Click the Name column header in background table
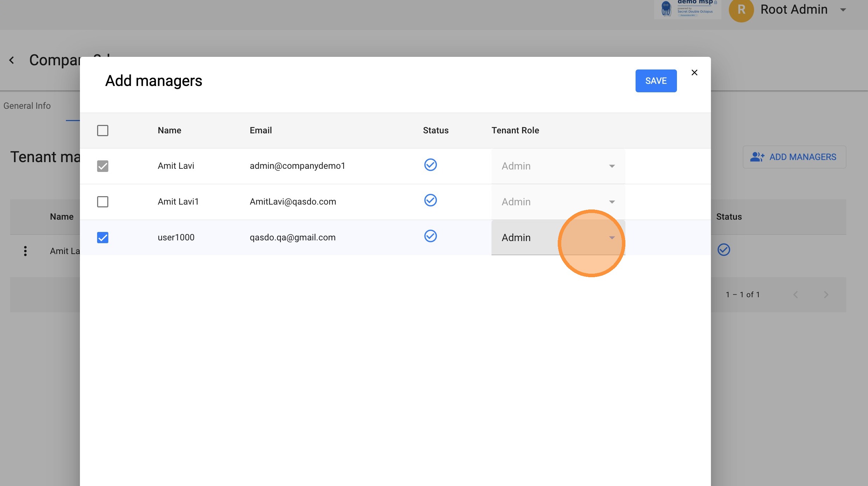The height and width of the screenshot is (486, 868). coord(62,217)
